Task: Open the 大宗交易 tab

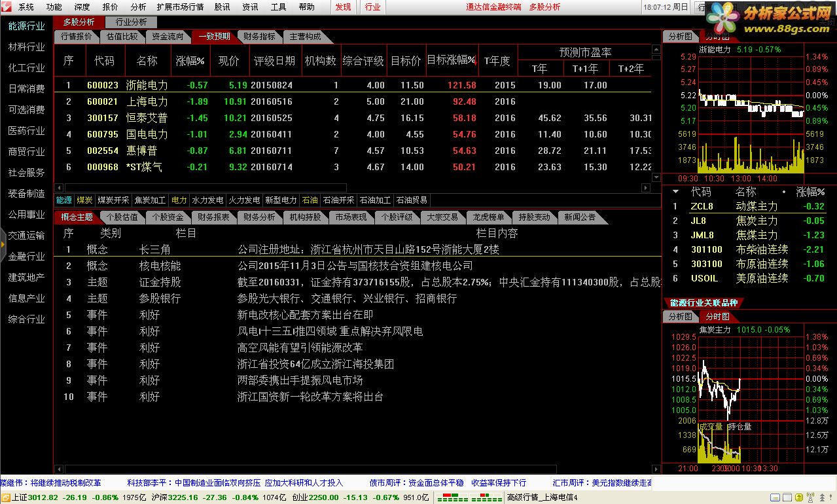Action: click(x=443, y=217)
